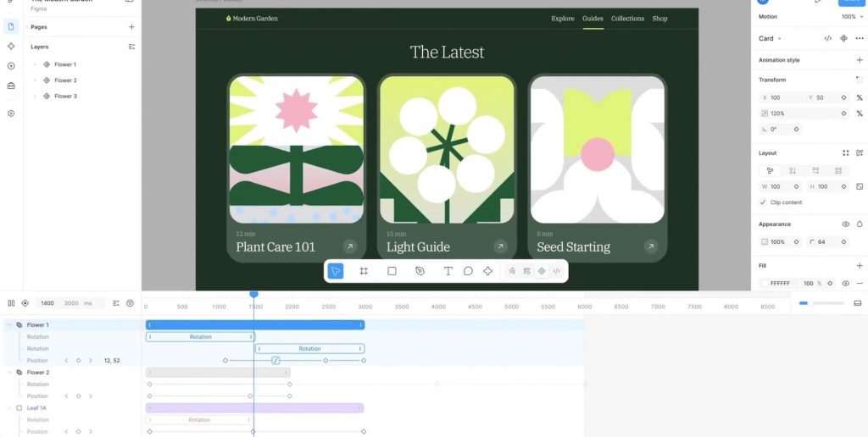The width and height of the screenshot is (868, 437).
Task: Toggle the Clip content checkbox
Action: pyautogui.click(x=763, y=202)
